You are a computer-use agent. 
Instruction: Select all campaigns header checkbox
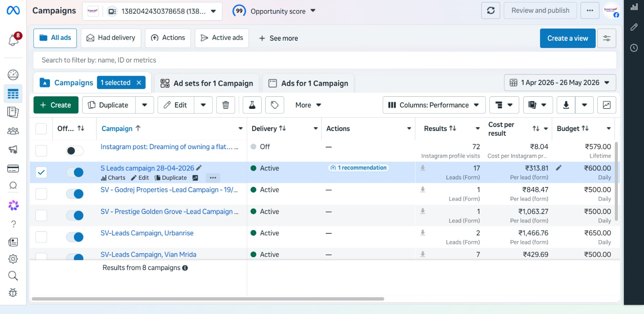(41, 129)
